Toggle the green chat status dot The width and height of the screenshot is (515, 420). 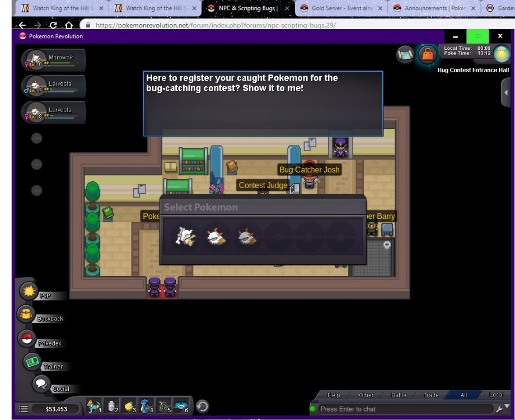coord(312,409)
